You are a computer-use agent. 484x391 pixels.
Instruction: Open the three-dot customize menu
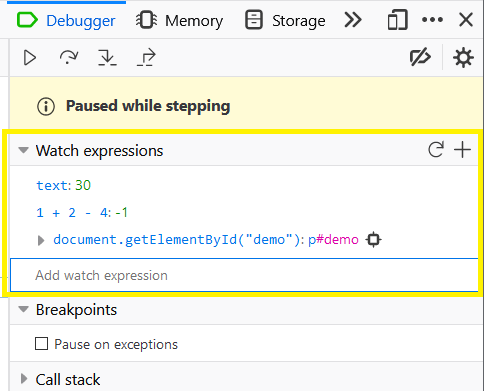[432, 20]
